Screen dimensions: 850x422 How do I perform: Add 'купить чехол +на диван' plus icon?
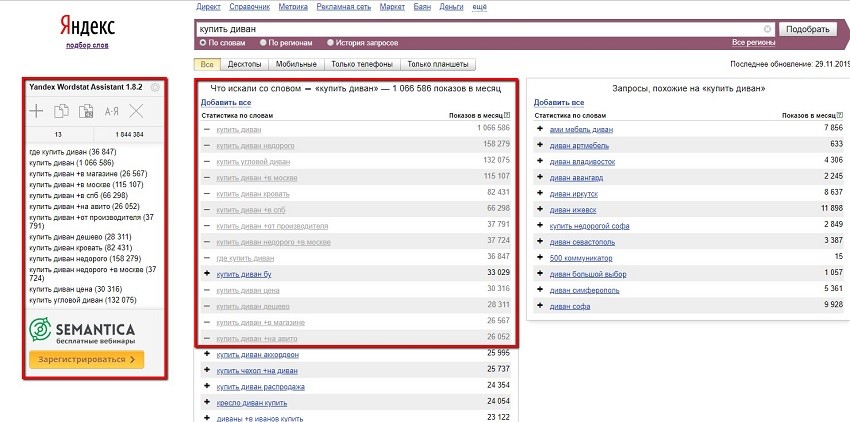(x=207, y=370)
